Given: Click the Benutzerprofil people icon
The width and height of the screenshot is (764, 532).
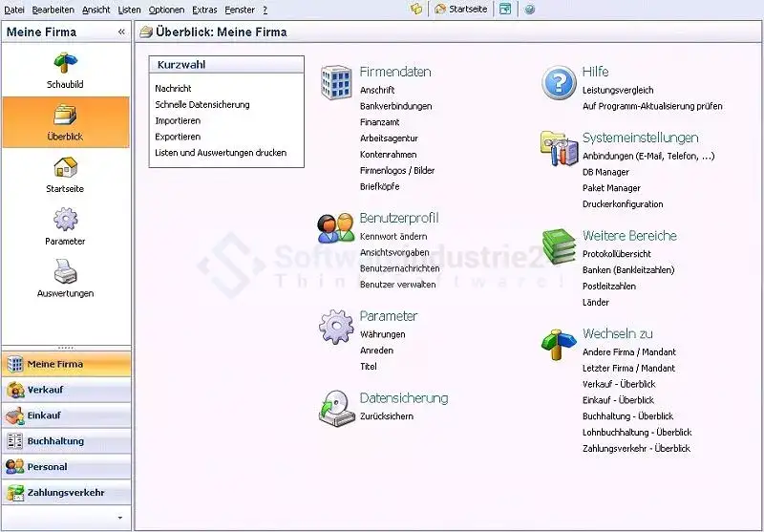Looking at the screenshot, I should [336, 227].
